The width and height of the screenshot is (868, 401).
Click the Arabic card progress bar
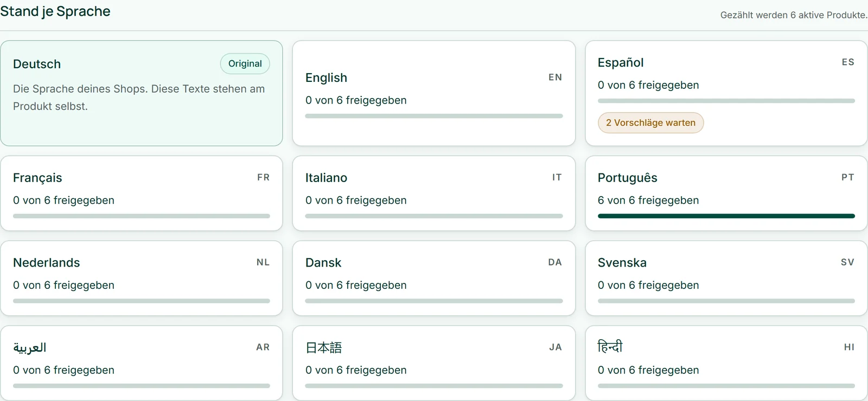click(142, 386)
